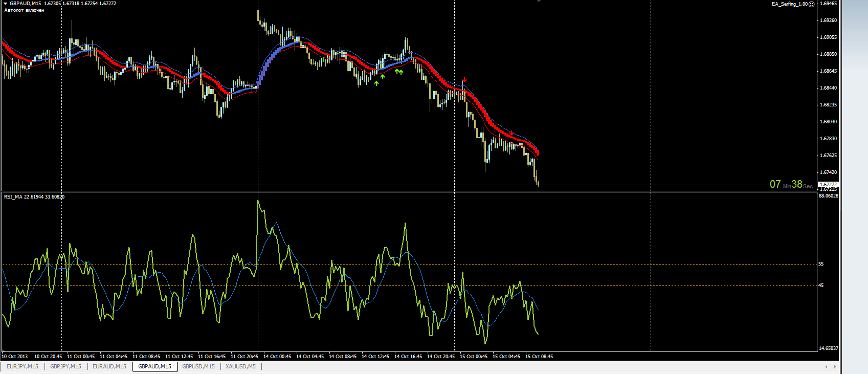Click the 1.69055 price scale label

[828, 37]
